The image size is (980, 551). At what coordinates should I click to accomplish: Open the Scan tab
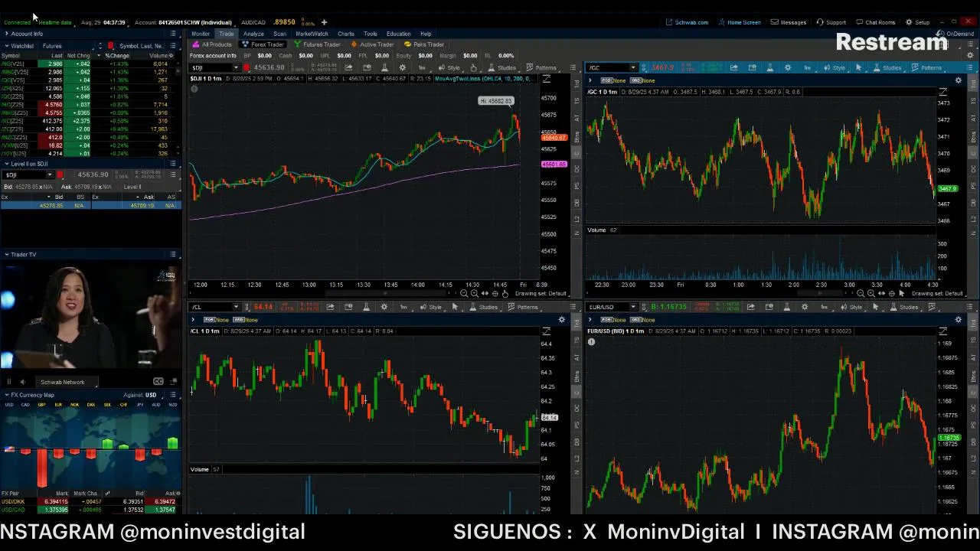[x=279, y=34]
